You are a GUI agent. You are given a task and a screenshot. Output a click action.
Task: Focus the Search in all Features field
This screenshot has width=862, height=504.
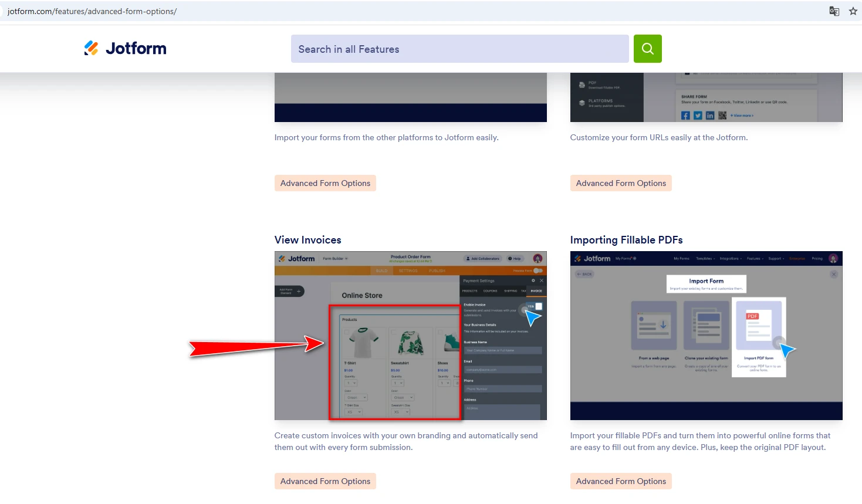[x=459, y=49]
